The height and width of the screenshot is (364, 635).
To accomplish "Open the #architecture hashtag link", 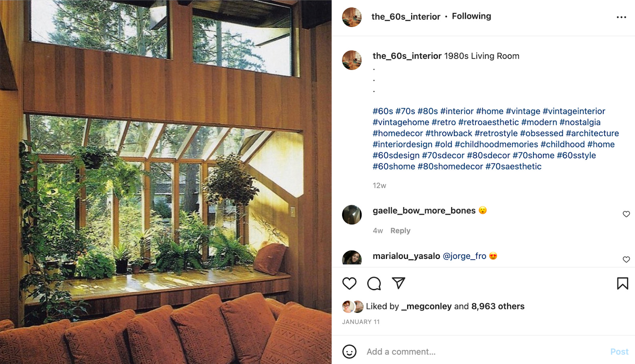I will pos(592,133).
